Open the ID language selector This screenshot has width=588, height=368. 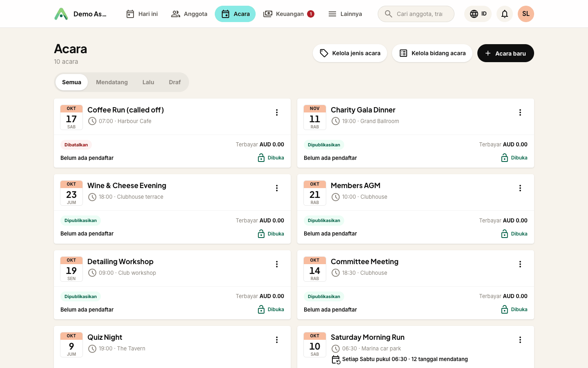click(478, 14)
